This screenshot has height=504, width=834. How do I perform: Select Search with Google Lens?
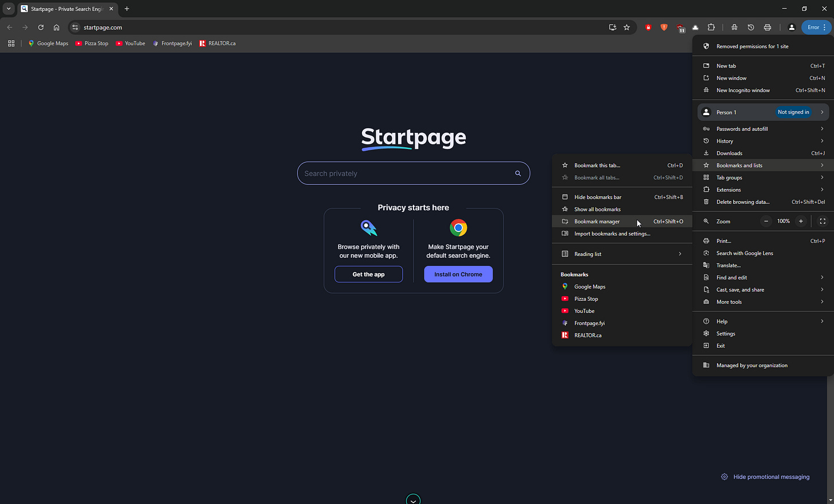(x=764, y=253)
